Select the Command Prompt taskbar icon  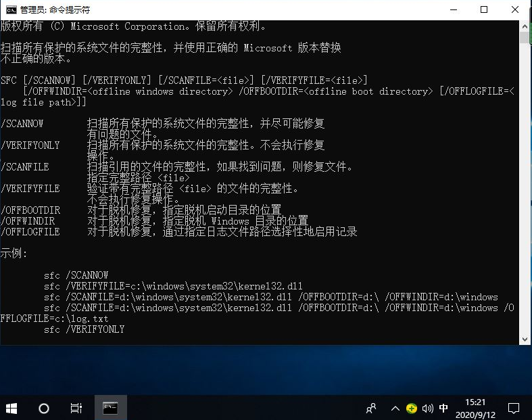pos(110,408)
